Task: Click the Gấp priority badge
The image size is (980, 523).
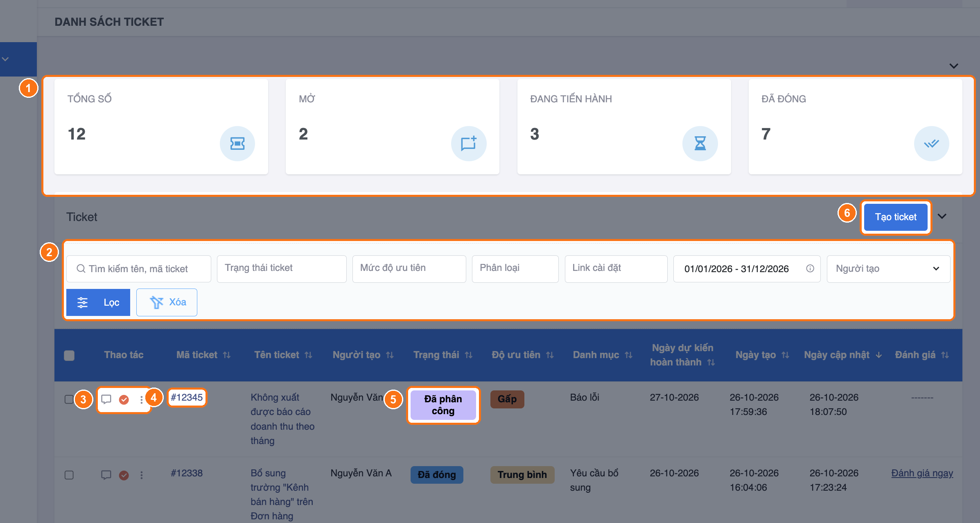Action: point(507,399)
